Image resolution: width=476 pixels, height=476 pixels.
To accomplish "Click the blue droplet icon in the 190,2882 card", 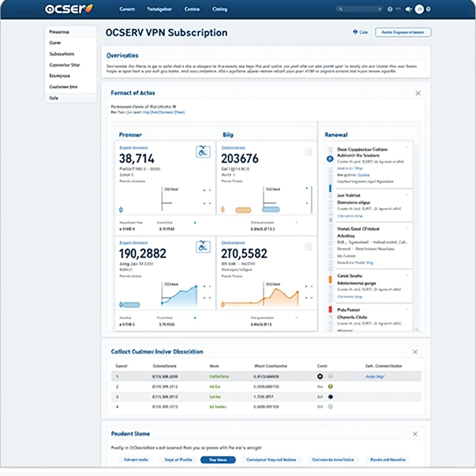I will pyautogui.click(x=121, y=304).
